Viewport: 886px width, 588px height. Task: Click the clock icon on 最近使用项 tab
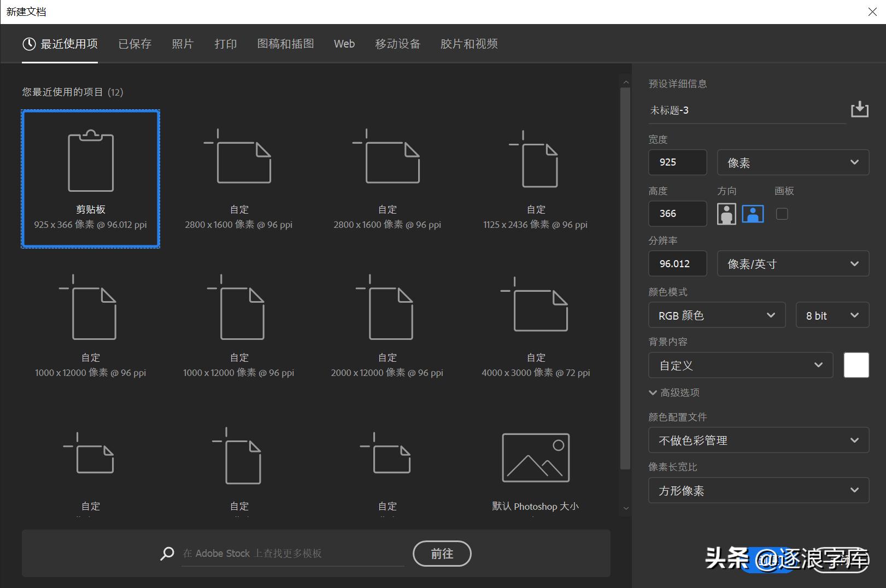coord(29,44)
